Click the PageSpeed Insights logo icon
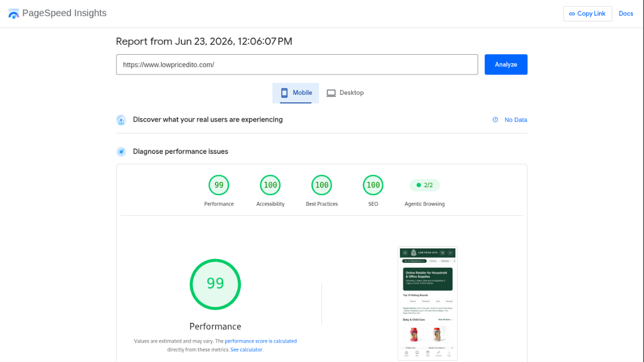This screenshot has width=644, height=362. pos(13,13)
